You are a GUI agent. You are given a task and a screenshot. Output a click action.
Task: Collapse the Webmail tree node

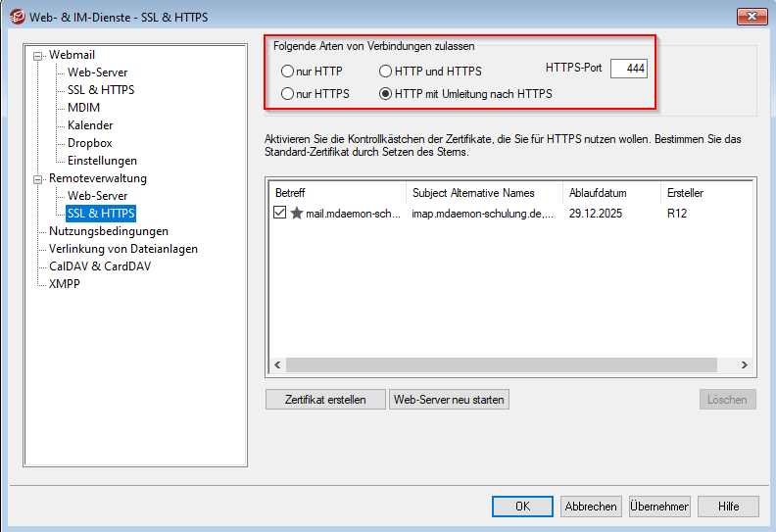pos(38,56)
